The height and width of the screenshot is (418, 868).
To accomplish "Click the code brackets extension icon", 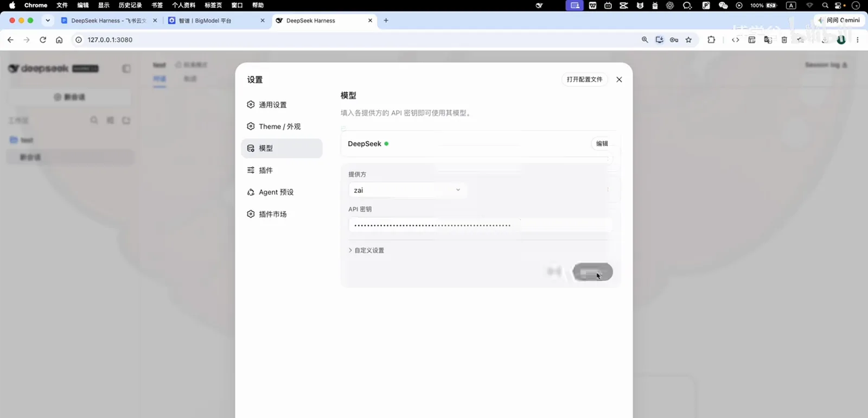I will pos(736,40).
